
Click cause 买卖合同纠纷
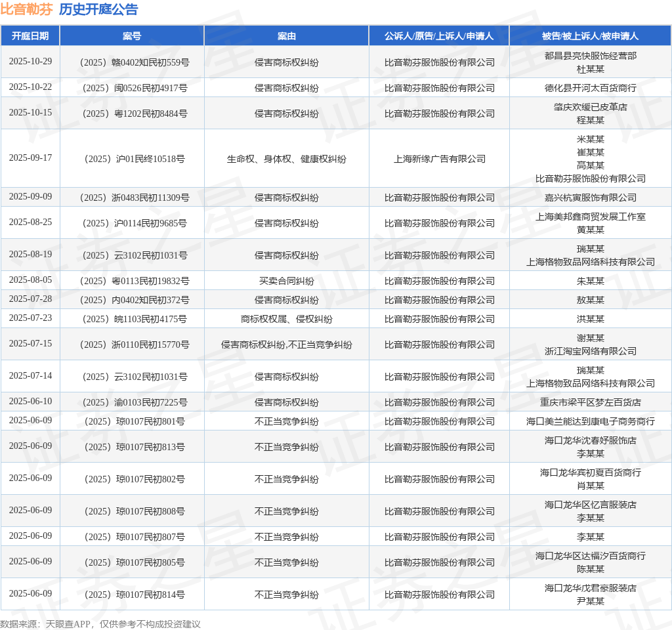286,281
